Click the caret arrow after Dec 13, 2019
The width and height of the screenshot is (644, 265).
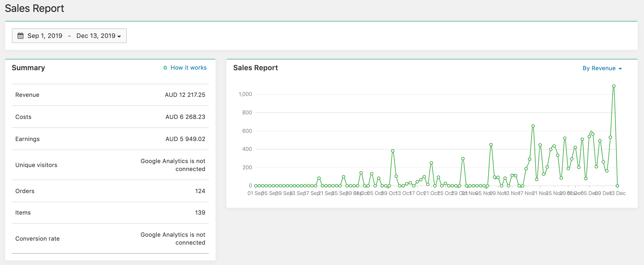[x=119, y=36]
